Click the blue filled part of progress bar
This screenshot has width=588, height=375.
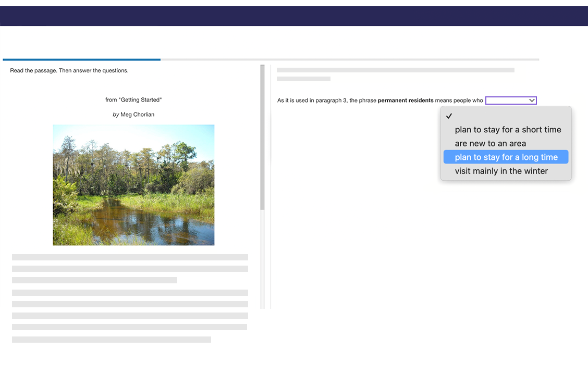(81, 59)
